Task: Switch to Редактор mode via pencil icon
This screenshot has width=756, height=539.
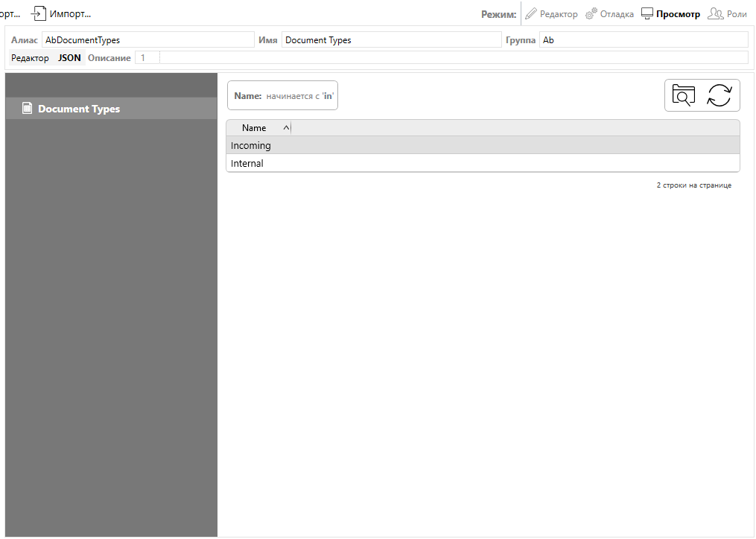Action: pos(531,13)
